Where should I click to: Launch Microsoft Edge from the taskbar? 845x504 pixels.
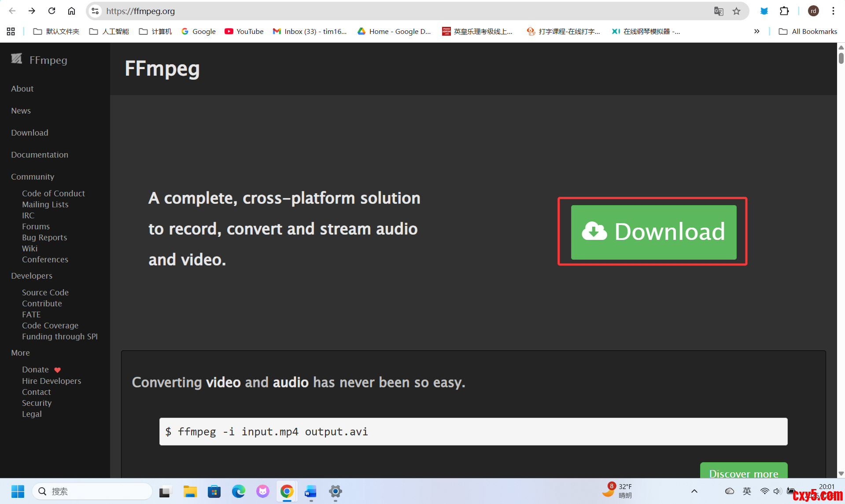click(239, 491)
